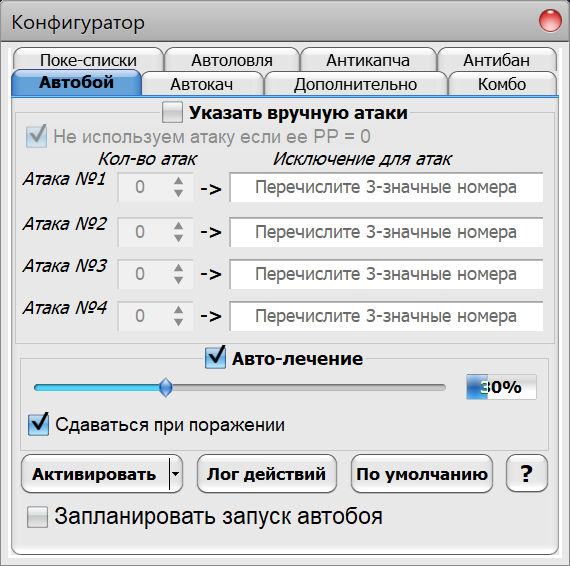The image size is (570, 566).
Task: Reset settings with По умолчанию
Action: [x=422, y=474]
